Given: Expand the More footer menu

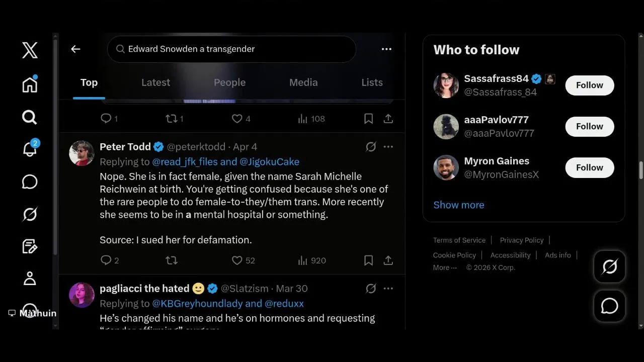Looking at the screenshot, I should (445, 268).
